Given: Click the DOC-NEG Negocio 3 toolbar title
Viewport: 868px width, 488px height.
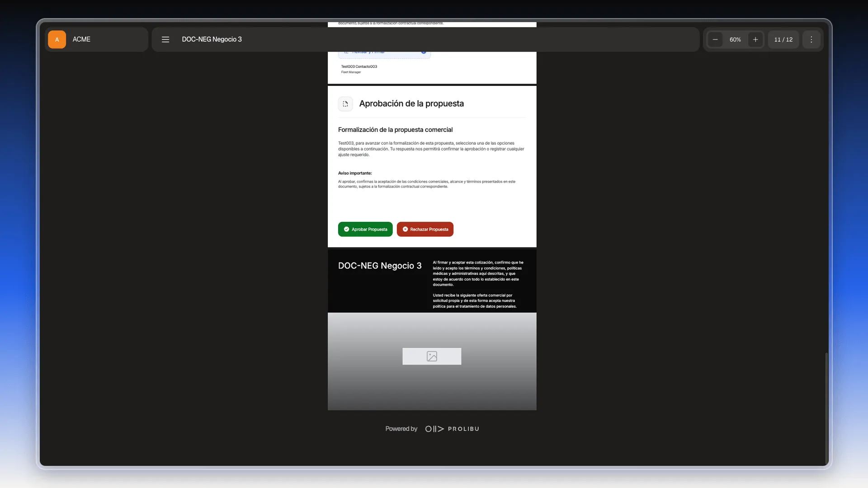Looking at the screenshot, I should [x=212, y=39].
